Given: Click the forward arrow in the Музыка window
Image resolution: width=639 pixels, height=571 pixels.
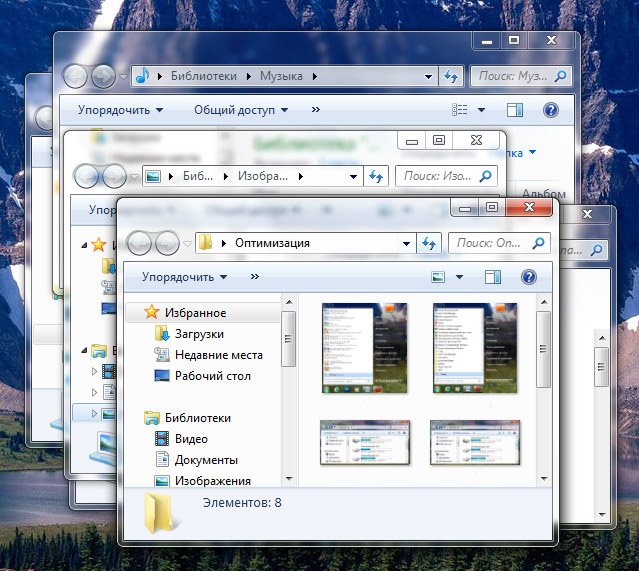Looking at the screenshot, I should [103, 76].
